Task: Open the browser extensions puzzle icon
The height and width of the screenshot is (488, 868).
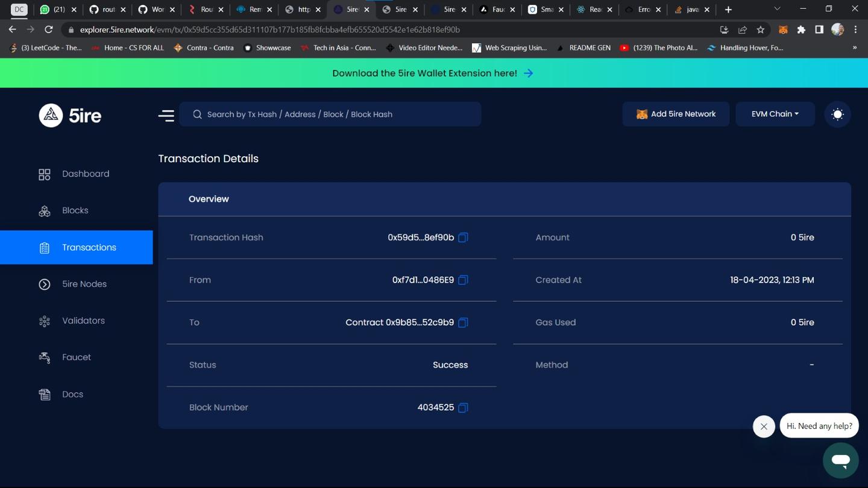Action: click(x=801, y=30)
